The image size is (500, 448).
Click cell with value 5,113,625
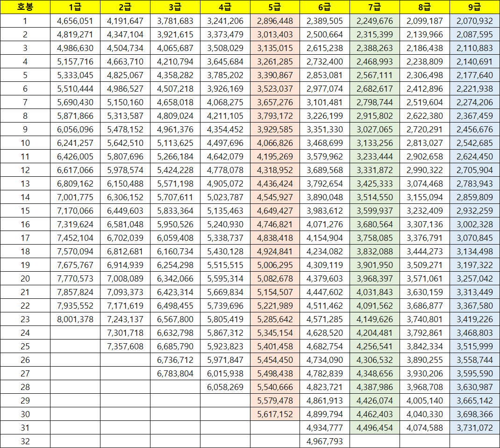175,143
